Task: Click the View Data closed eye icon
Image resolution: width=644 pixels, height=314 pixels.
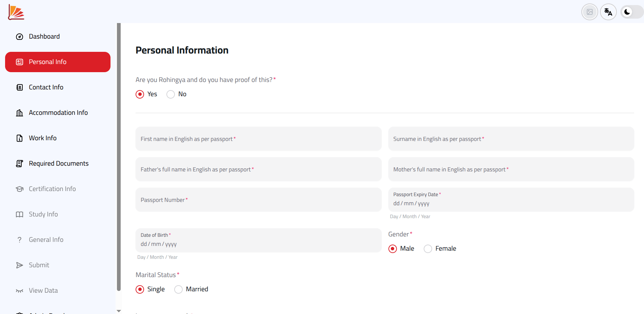Action: click(x=20, y=291)
